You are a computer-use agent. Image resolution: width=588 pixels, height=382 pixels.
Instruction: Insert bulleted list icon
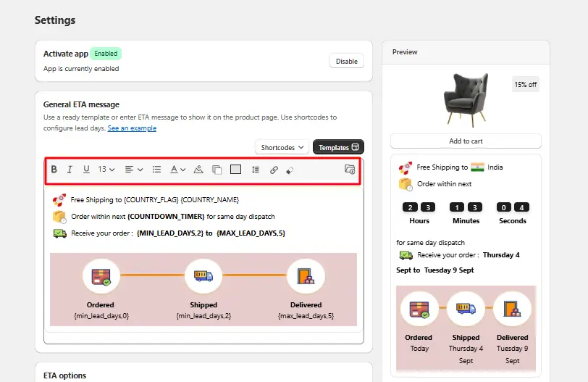coord(156,170)
